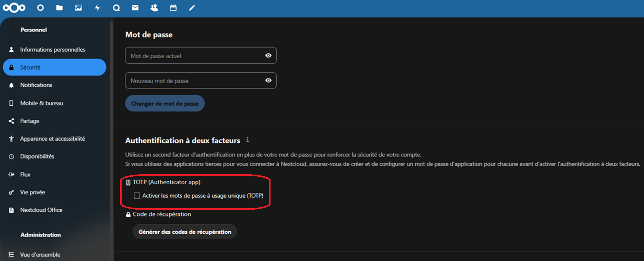This screenshot has height=261, width=644.
Task: Open the Activity lightning bolt icon
Action: 97,8
